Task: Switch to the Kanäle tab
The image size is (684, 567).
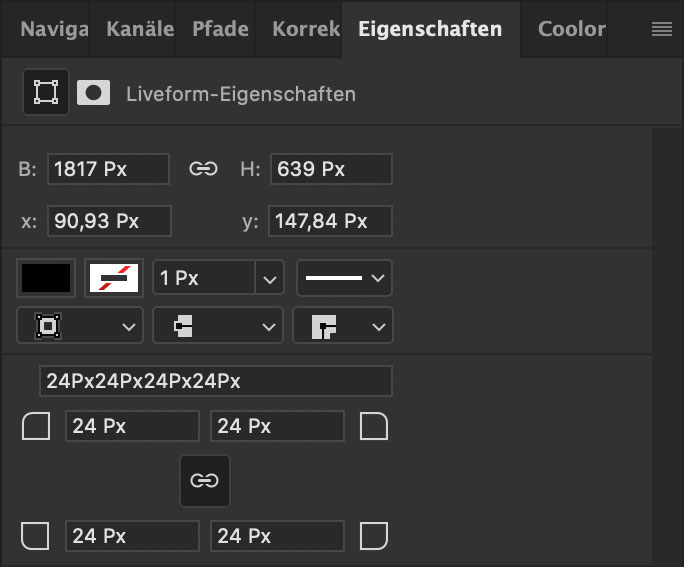Action: pyautogui.click(x=140, y=29)
